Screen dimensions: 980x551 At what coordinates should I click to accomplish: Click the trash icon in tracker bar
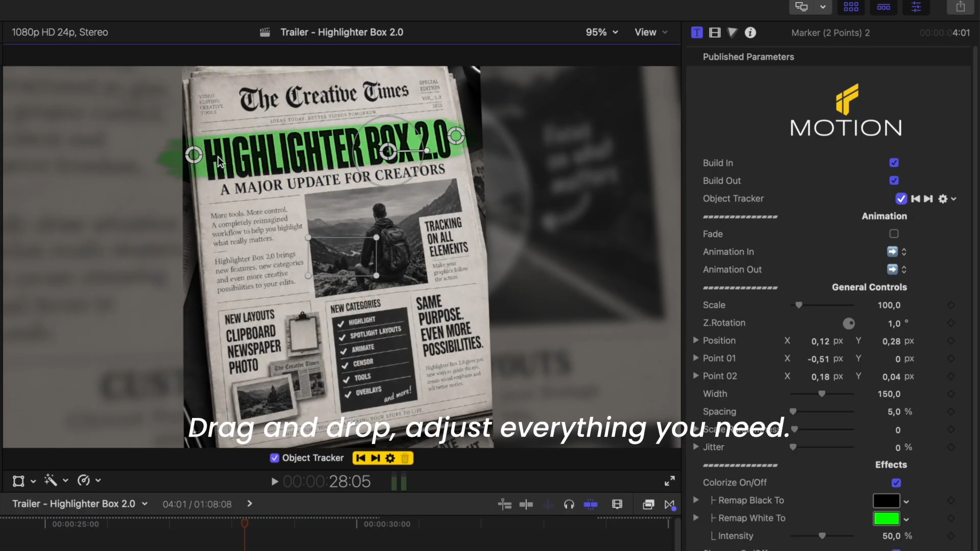405,458
